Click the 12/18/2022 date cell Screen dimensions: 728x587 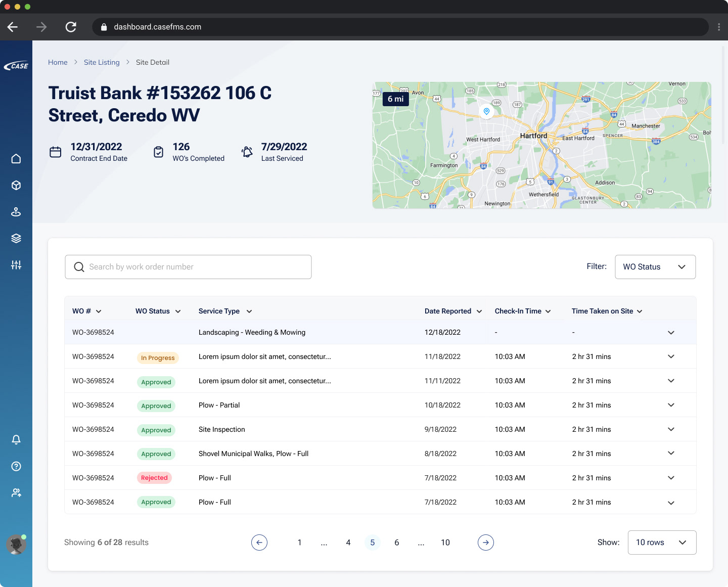pos(443,332)
